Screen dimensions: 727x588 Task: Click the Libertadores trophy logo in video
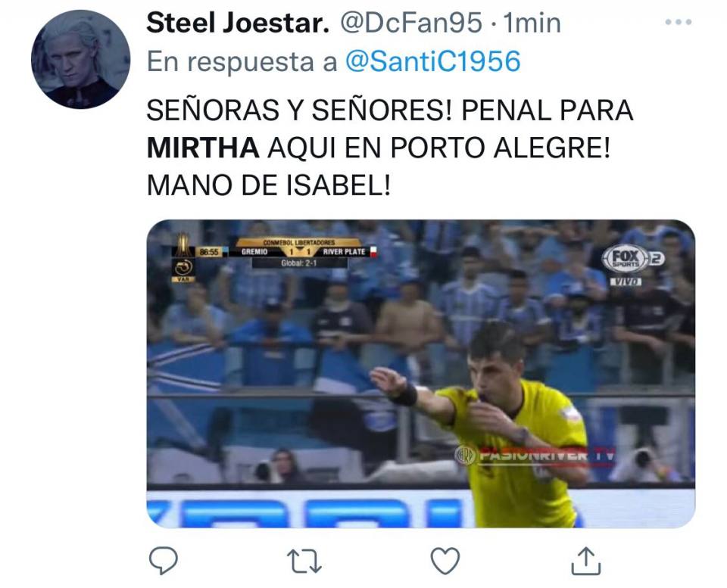[183, 244]
